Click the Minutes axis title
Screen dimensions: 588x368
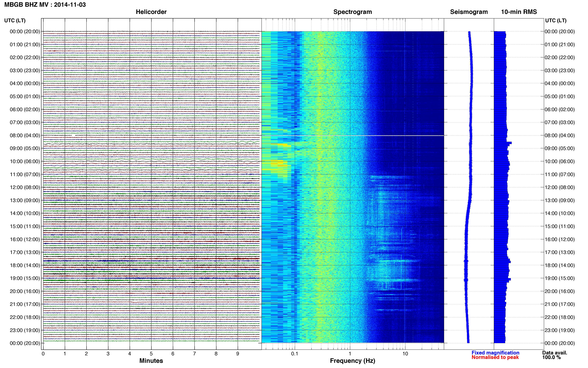(x=151, y=361)
